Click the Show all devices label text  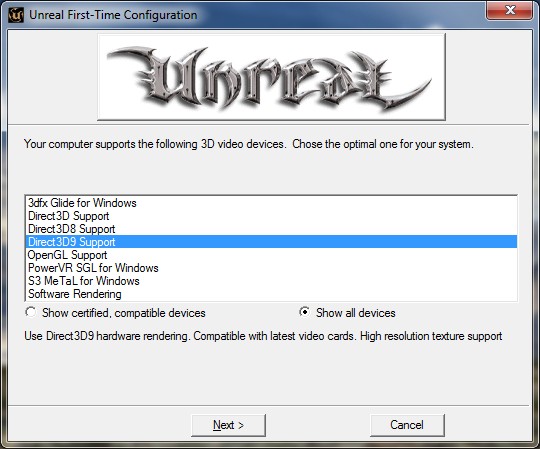pos(356,313)
